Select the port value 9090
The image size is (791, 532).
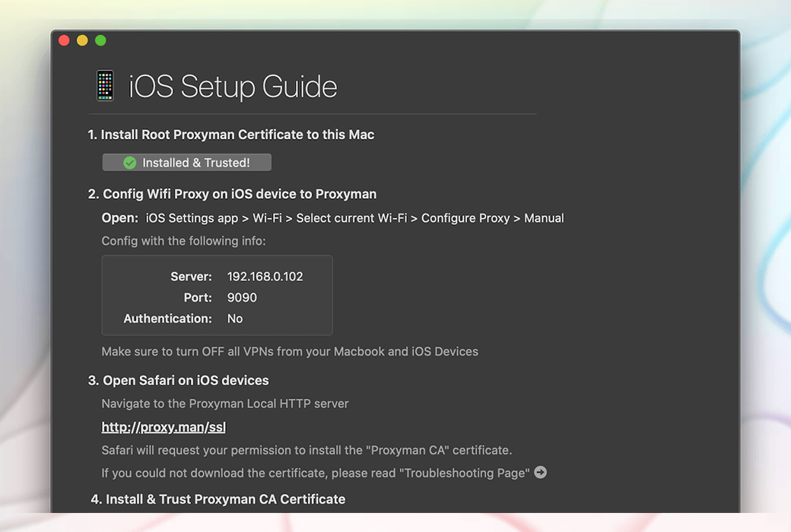pos(242,297)
